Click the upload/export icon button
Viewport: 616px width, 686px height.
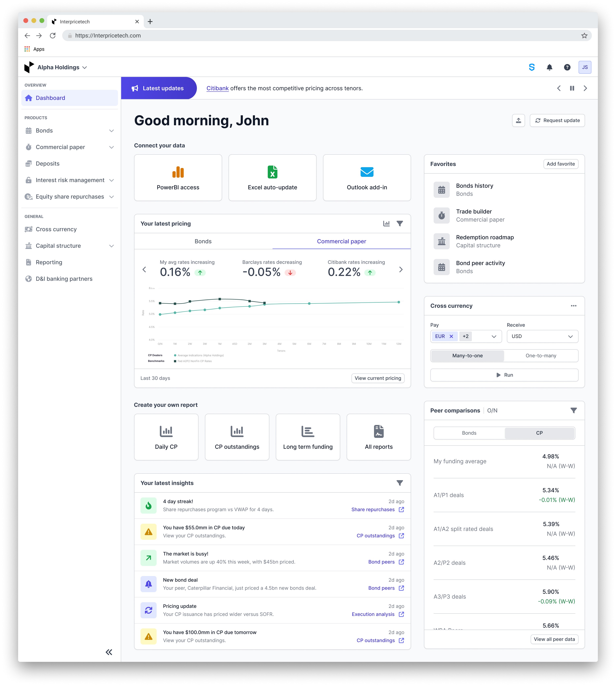[x=518, y=120]
